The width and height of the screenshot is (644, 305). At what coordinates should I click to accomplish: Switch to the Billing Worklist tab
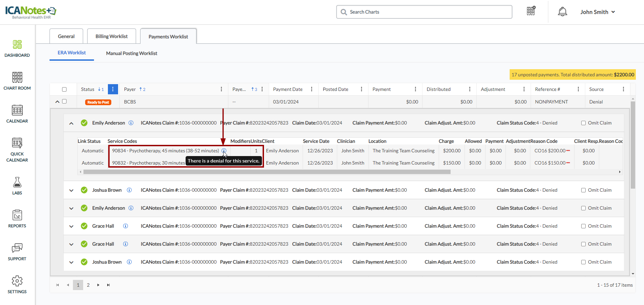[x=111, y=36]
